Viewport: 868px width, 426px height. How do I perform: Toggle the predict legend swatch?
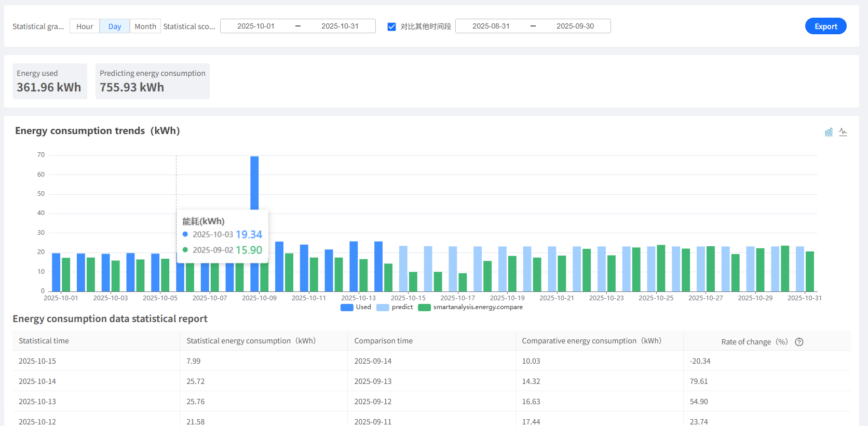coord(383,308)
